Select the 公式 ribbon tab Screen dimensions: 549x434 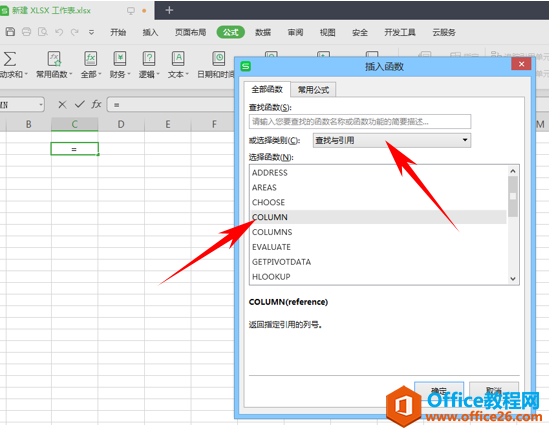pos(230,32)
